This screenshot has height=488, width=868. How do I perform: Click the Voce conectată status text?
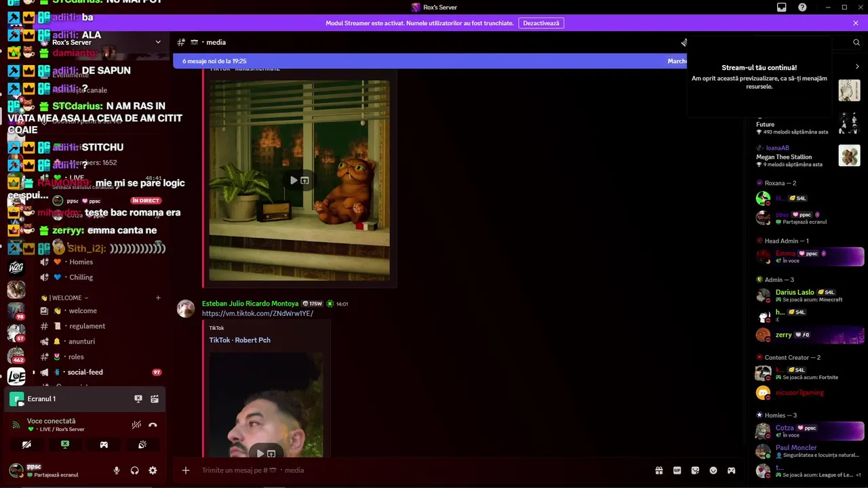coord(52,421)
